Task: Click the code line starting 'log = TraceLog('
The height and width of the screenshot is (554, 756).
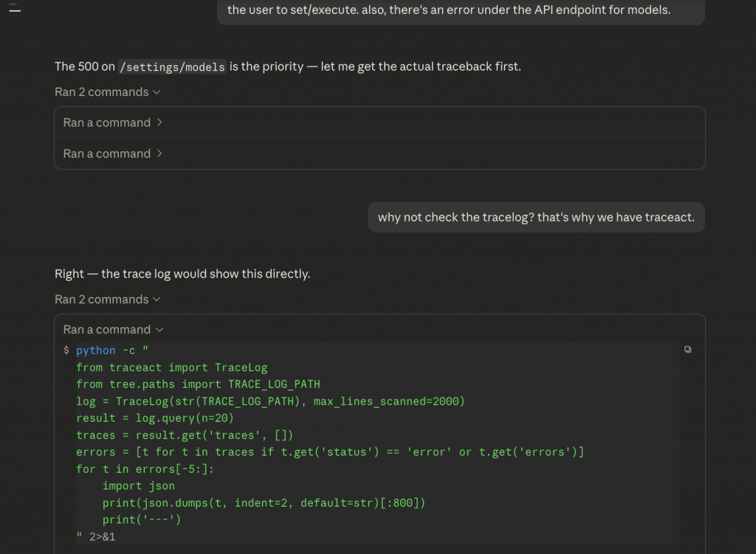Action: click(x=270, y=402)
